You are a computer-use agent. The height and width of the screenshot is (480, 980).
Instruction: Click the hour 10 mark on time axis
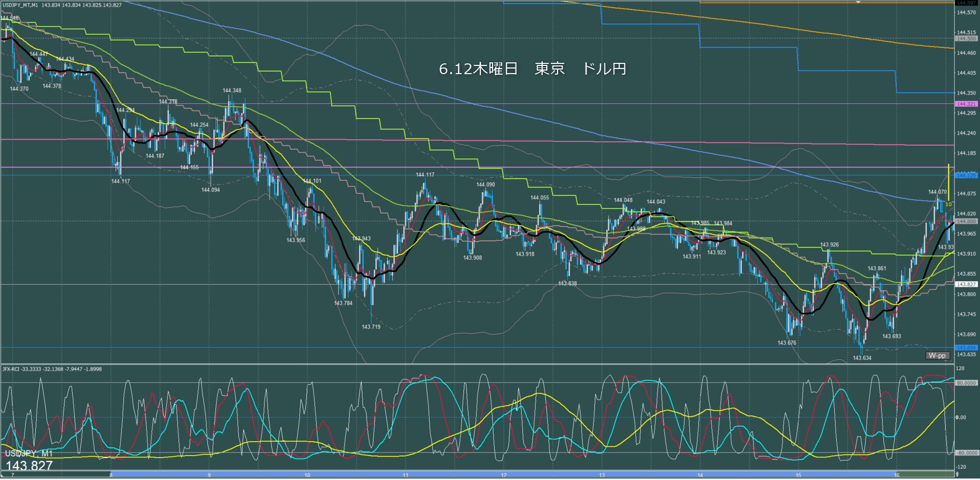(x=307, y=475)
